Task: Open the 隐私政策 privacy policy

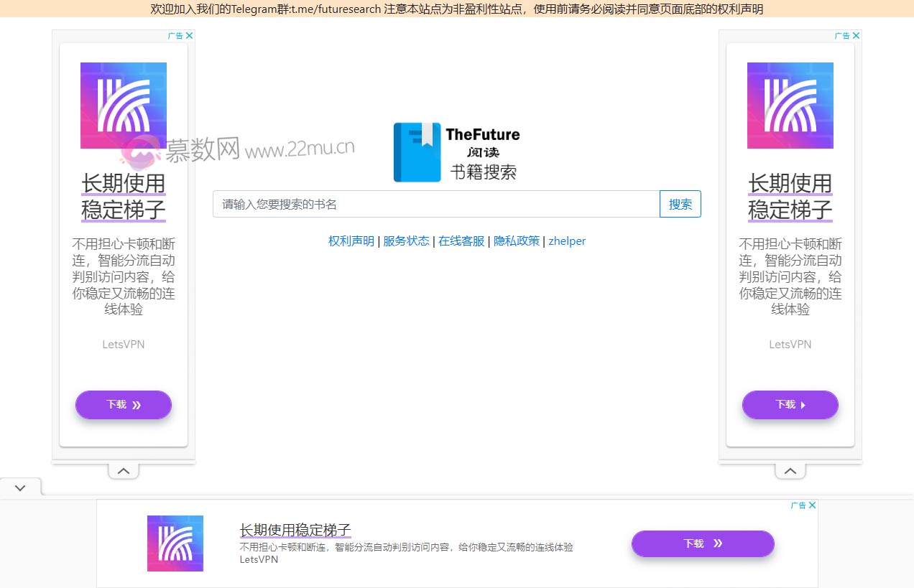Action: coord(517,241)
